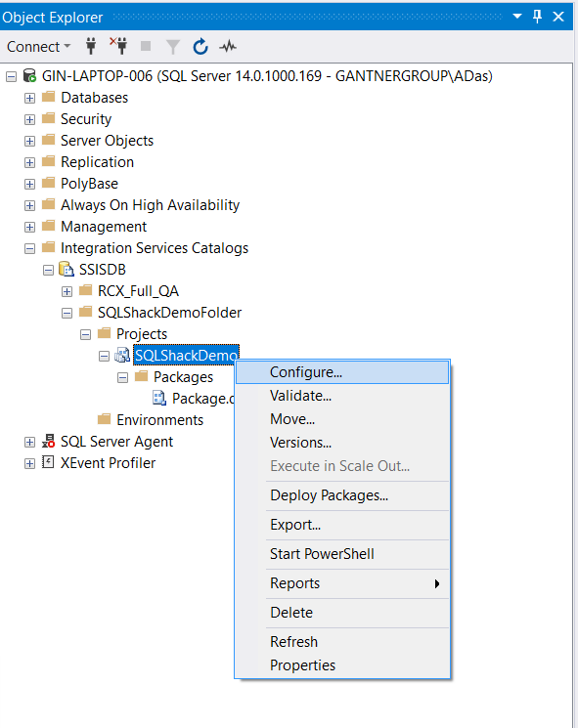
Task: Expand the RCX_Full_QA folder
Action: [x=67, y=291]
